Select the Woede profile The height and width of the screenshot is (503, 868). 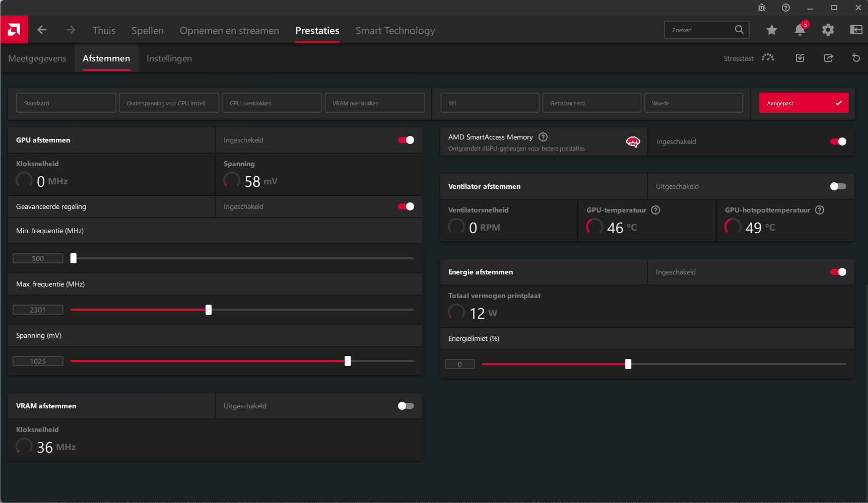coord(693,103)
